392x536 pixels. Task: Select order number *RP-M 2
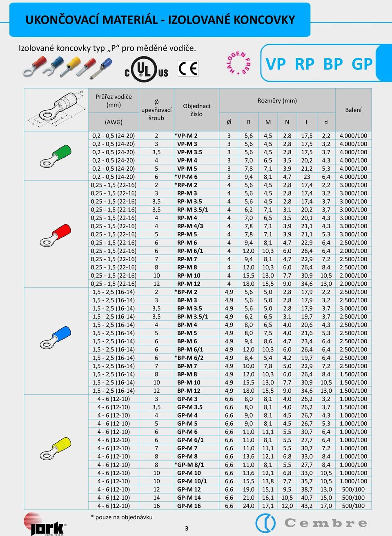coord(186,185)
